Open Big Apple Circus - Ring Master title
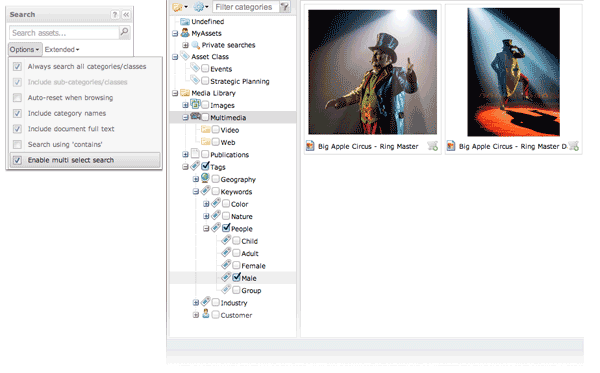 (368, 146)
